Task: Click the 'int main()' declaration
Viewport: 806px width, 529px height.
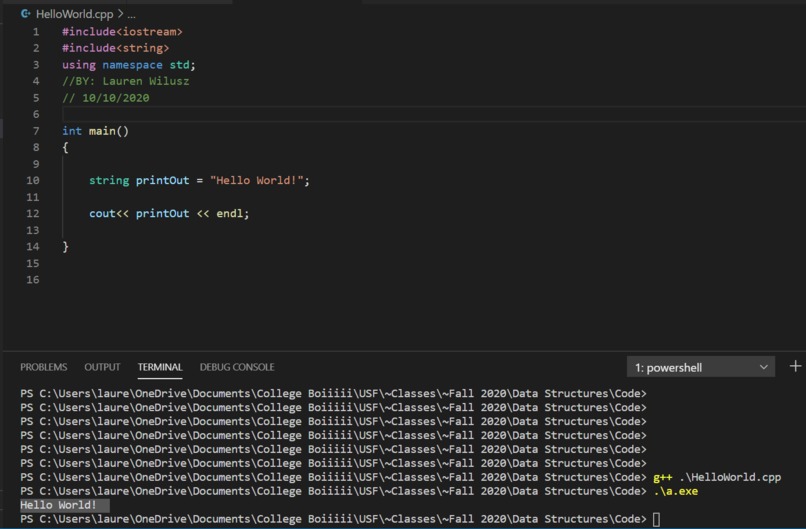Action: pos(96,131)
